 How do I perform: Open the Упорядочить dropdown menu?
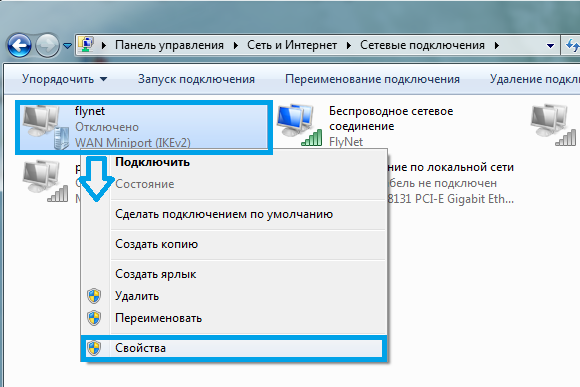click(x=64, y=79)
